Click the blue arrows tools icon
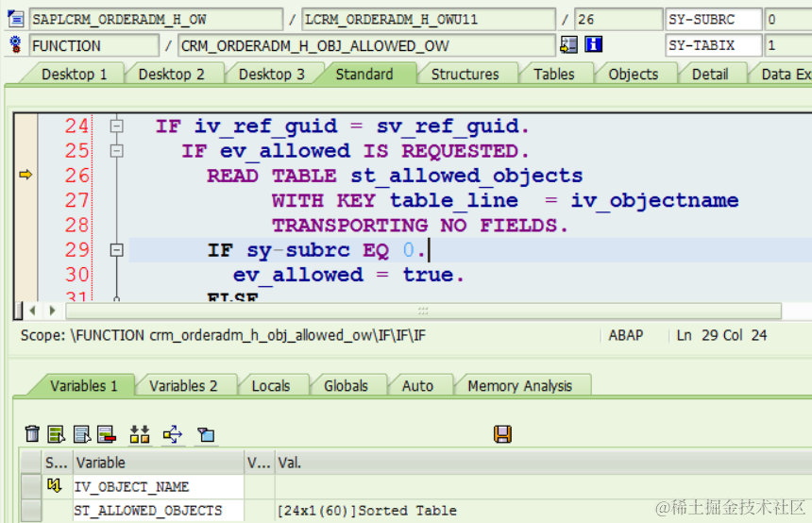This screenshot has height=523, width=812. pos(173,434)
